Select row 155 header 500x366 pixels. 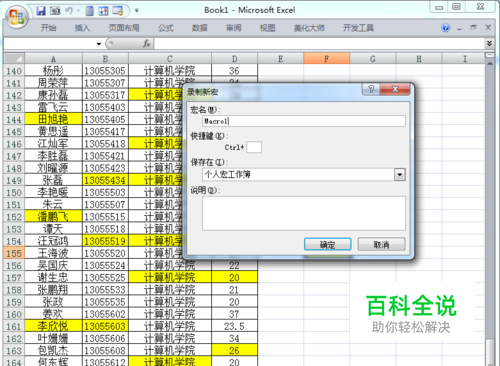coord(14,253)
